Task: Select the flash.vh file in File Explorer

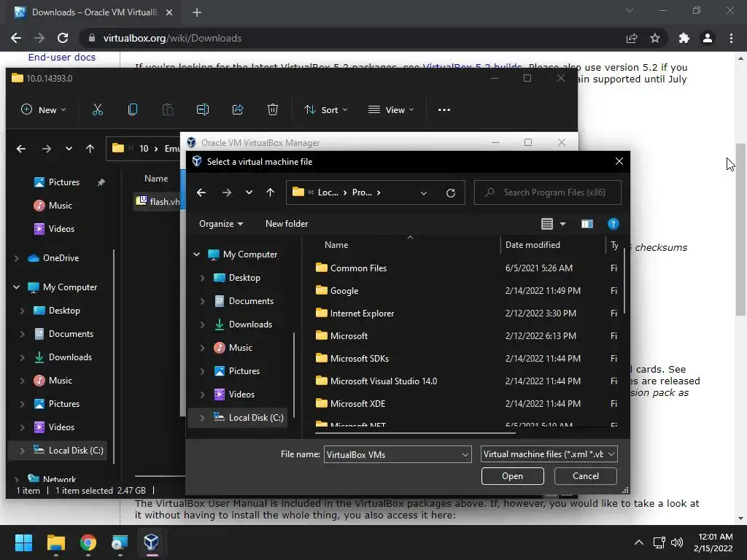Action: tap(158, 201)
